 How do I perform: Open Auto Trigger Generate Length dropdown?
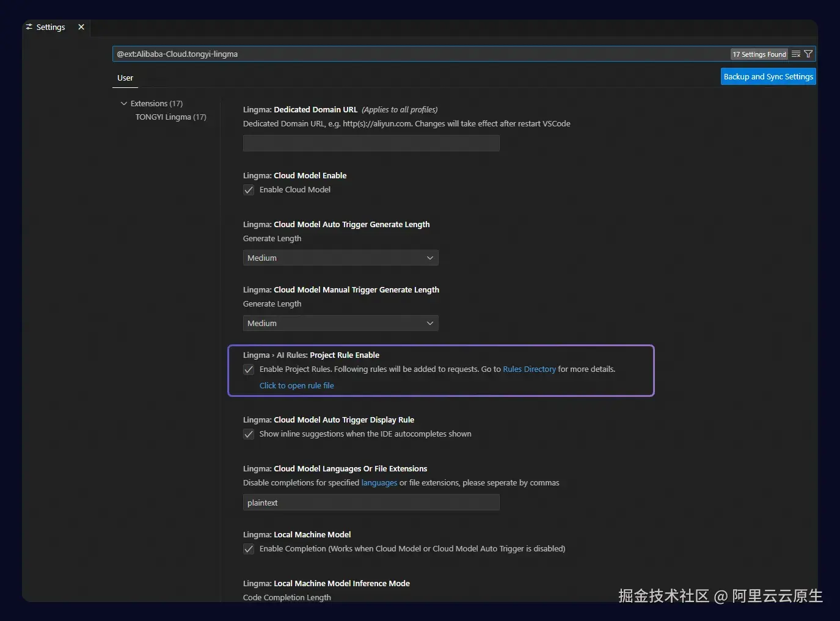pyautogui.click(x=341, y=258)
